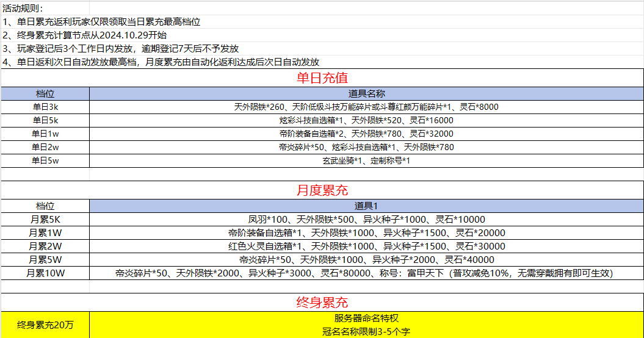This screenshot has width=644, height=338.
Task: Click the 月累5W tier cell
Action: [45, 260]
